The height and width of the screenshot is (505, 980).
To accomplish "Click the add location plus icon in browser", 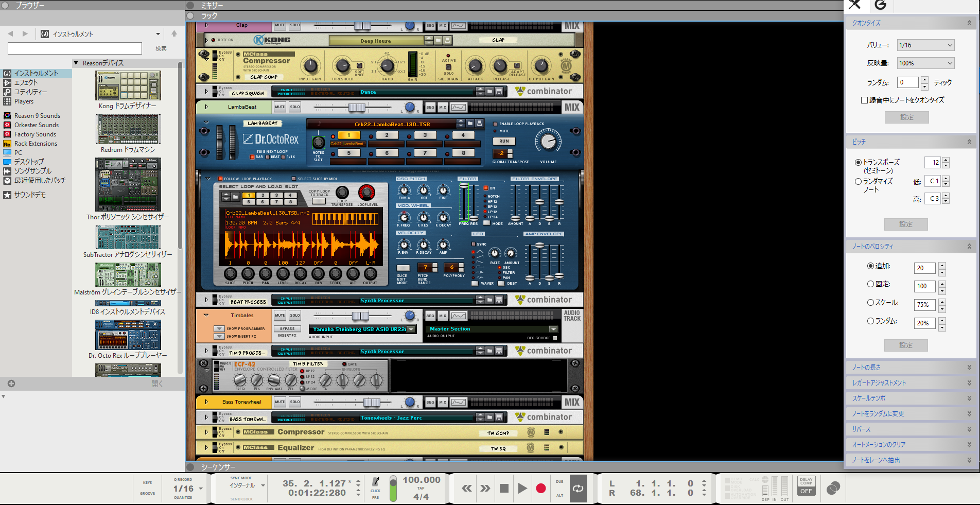I will coord(11,384).
